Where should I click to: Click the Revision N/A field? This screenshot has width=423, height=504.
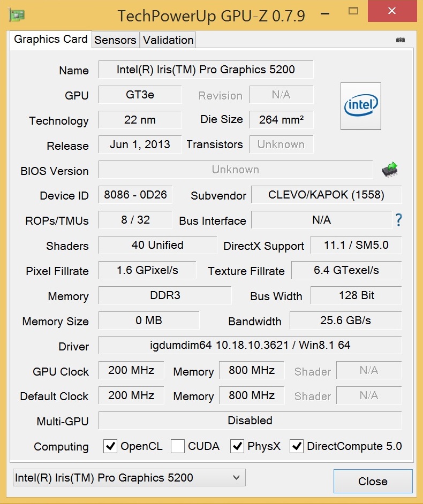click(x=282, y=95)
